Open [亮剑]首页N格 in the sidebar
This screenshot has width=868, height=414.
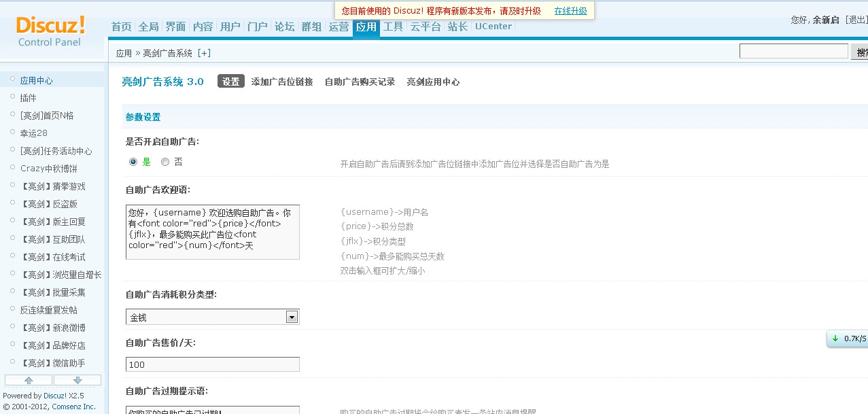coord(46,116)
